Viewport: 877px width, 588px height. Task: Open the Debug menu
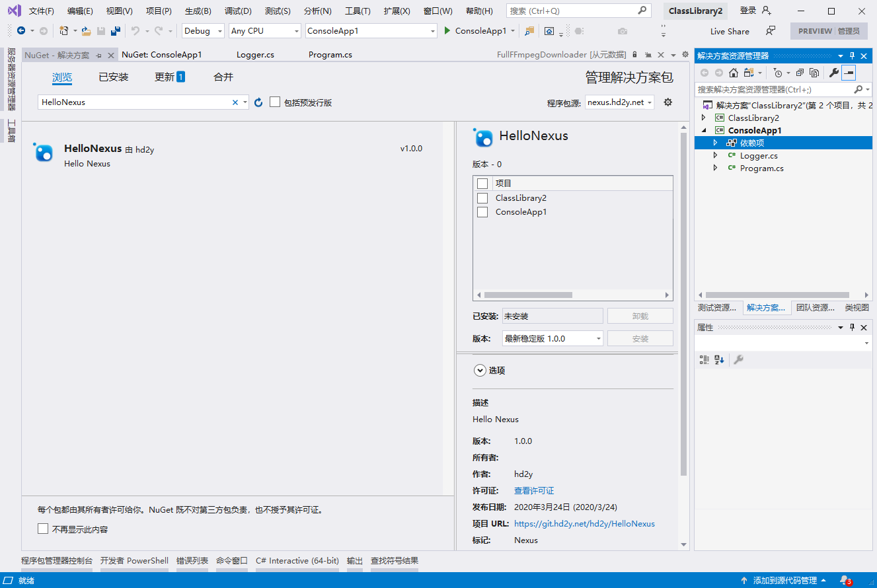[238, 11]
